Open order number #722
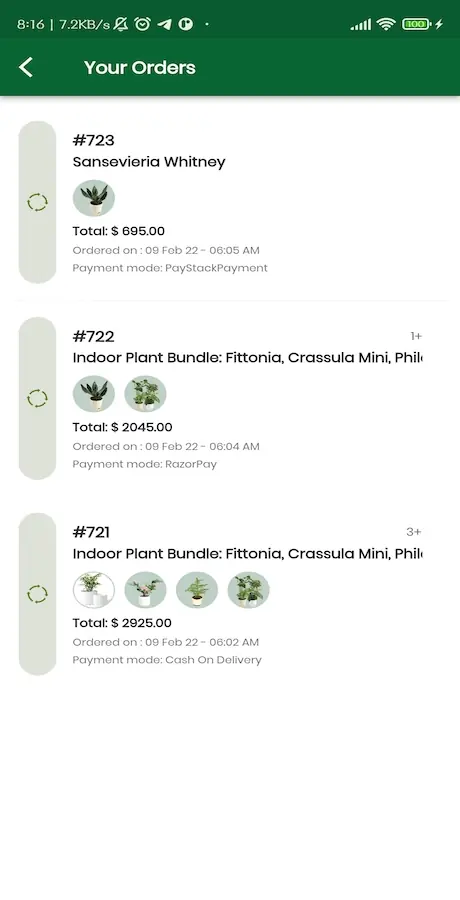The height and width of the screenshot is (900, 460). coord(94,336)
